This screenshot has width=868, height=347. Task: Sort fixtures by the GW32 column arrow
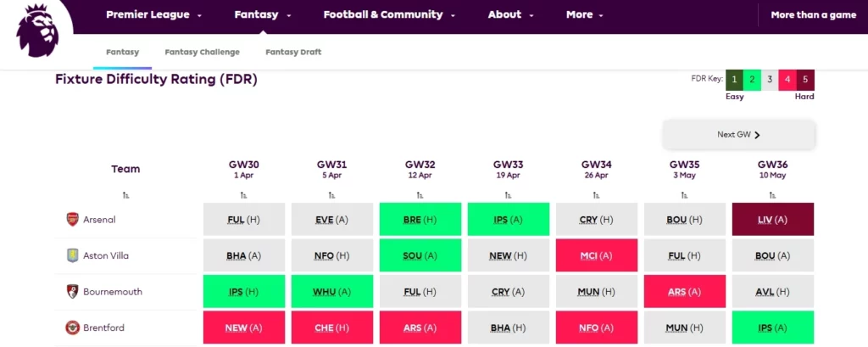[420, 195]
